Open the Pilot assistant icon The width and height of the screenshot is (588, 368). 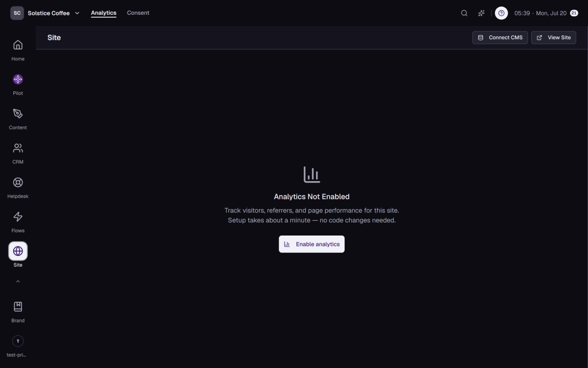(x=18, y=79)
